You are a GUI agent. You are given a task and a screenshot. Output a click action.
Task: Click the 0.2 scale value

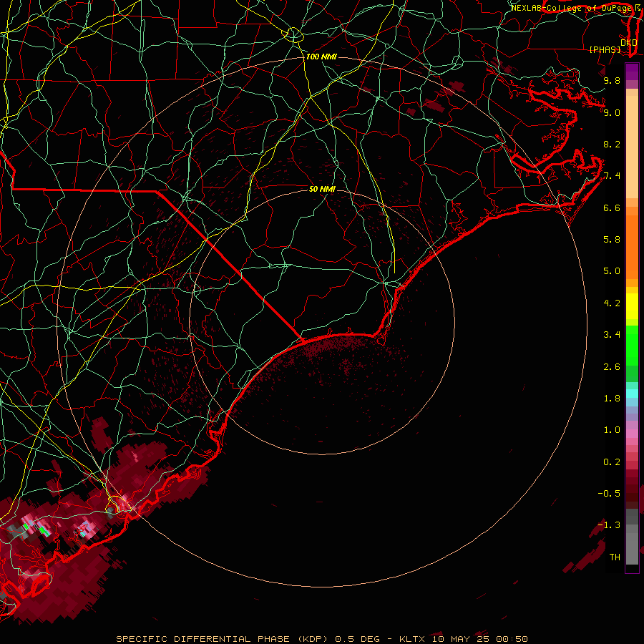[x=612, y=462]
